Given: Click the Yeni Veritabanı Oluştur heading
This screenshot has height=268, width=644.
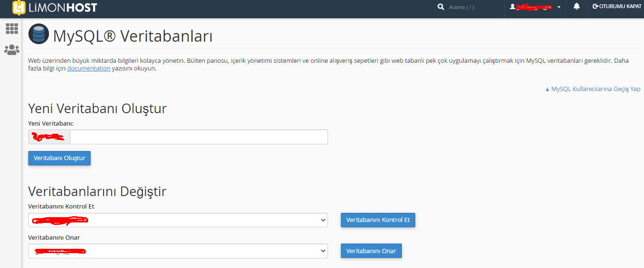Looking at the screenshot, I should point(97,108).
